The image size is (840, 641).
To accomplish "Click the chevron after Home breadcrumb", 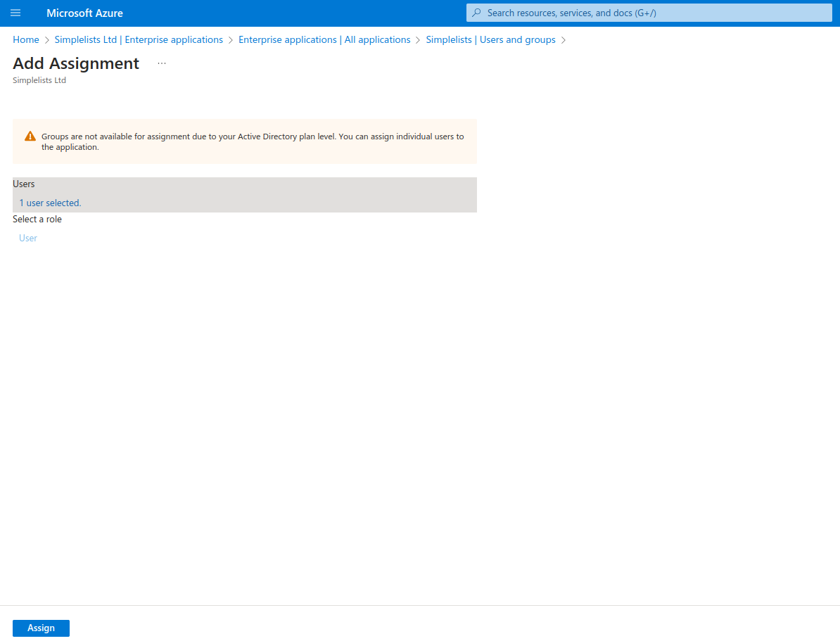I will tap(46, 40).
